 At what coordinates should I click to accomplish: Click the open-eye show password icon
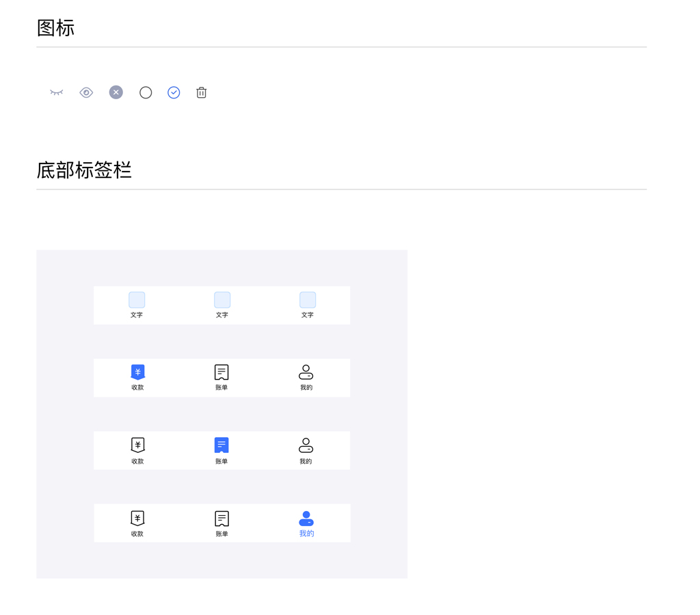86,92
